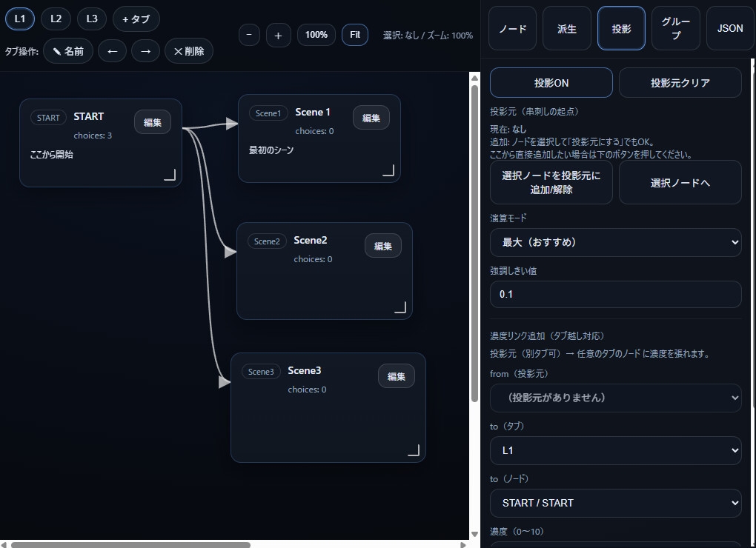Screen dimensions: 756x548
Task: Switch to the ノード panel tab
Action: (x=511, y=28)
